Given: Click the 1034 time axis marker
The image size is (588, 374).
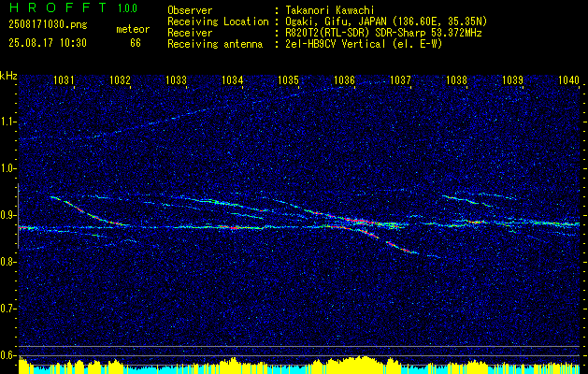Looking at the screenshot, I should pos(232,79).
